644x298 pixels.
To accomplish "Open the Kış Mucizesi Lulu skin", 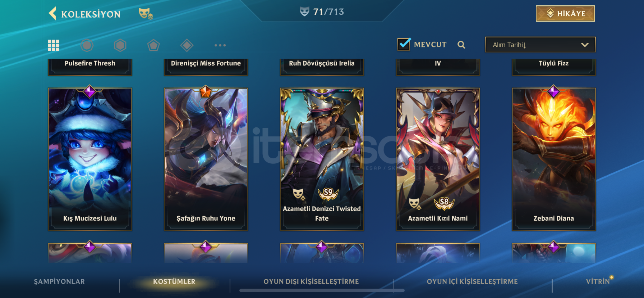I will [x=90, y=159].
